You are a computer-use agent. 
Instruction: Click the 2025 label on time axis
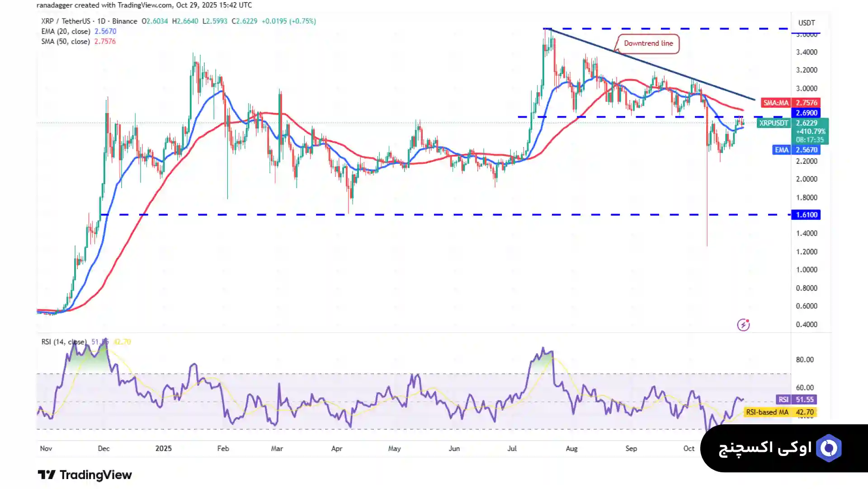(163, 448)
